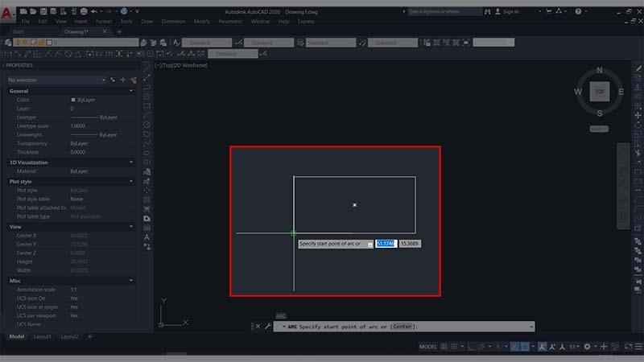Close the command line with X icon

[258, 327]
